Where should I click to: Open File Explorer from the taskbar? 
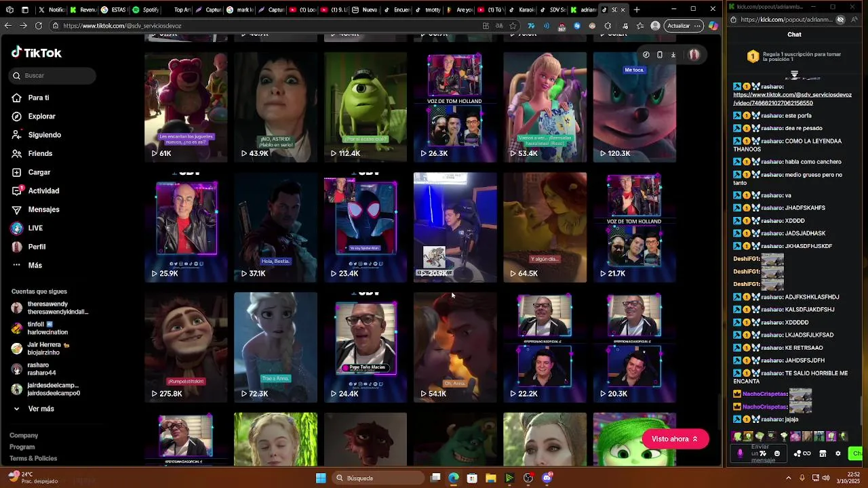coord(491,478)
